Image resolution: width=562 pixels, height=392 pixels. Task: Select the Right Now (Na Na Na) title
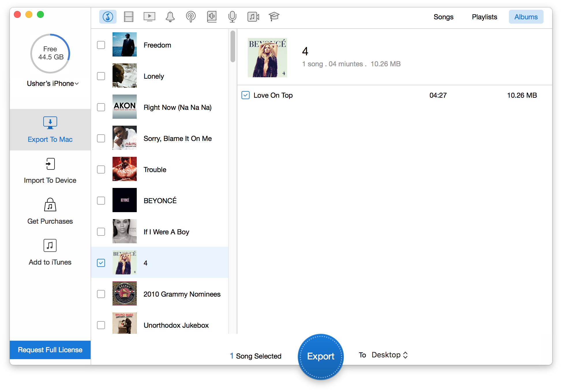coord(177,108)
